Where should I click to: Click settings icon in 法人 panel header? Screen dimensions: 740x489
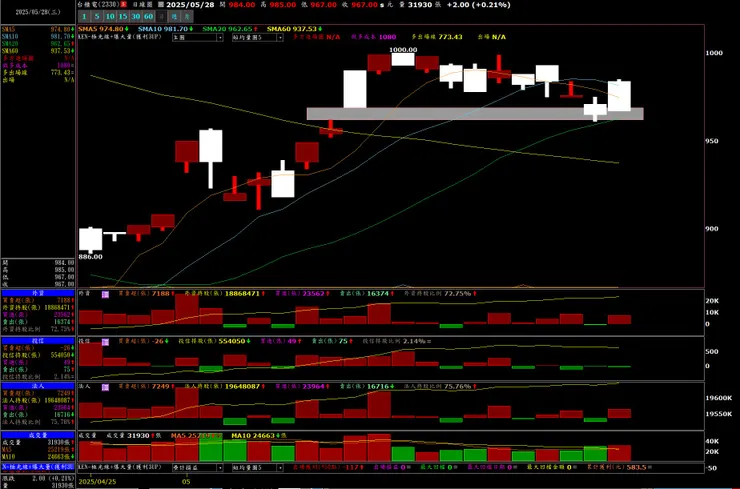coord(105,387)
